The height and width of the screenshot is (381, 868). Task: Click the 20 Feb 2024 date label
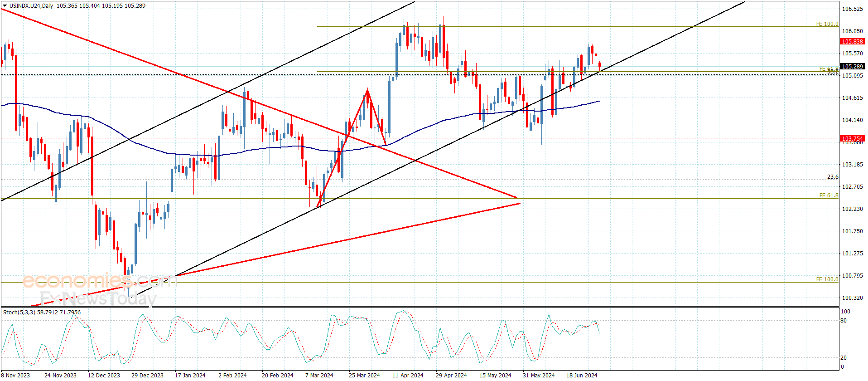click(x=277, y=376)
